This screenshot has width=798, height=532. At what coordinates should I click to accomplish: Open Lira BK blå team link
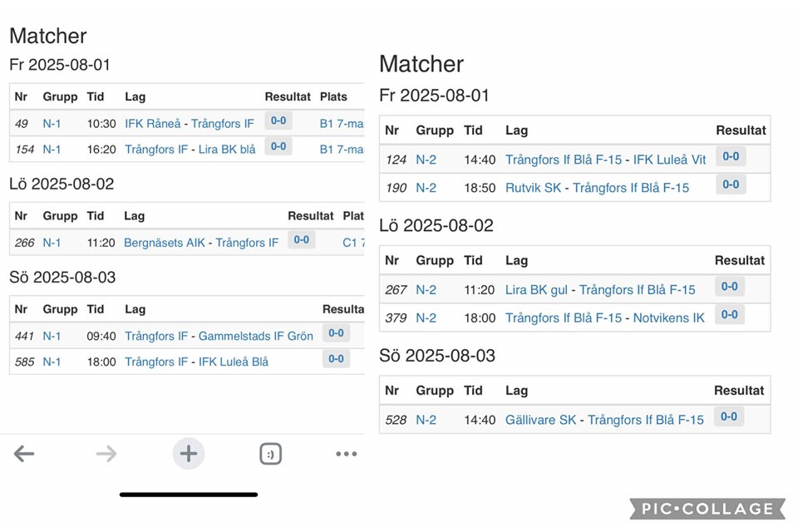[x=227, y=150]
